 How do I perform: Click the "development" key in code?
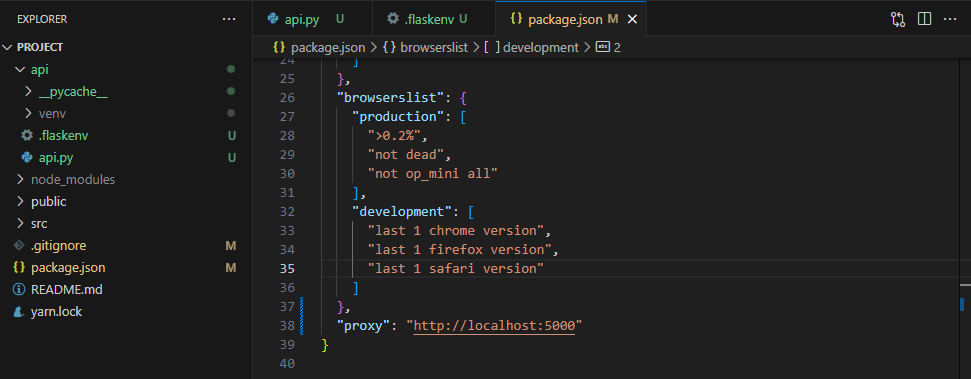pyautogui.click(x=402, y=212)
